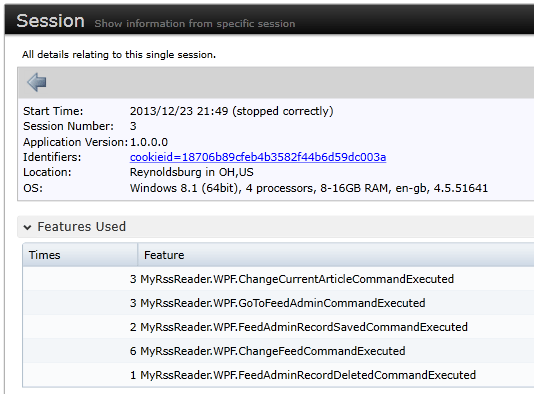Click the Session Number value 3
The height and width of the screenshot is (394, 534).
(x=133, y=126)
